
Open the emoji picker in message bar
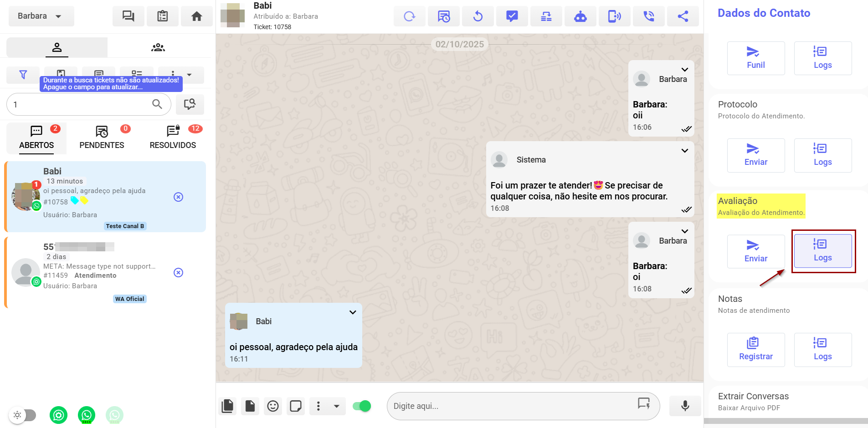273,406
